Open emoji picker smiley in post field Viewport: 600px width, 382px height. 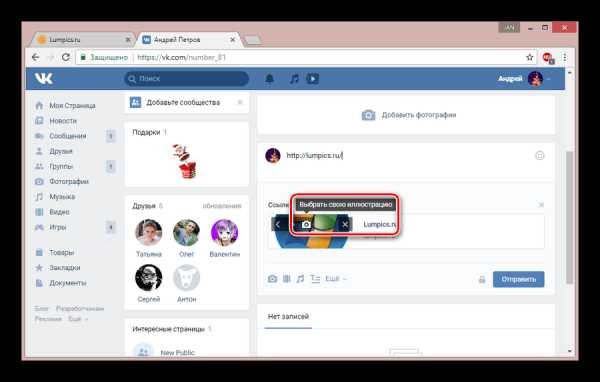coord(540,155)
